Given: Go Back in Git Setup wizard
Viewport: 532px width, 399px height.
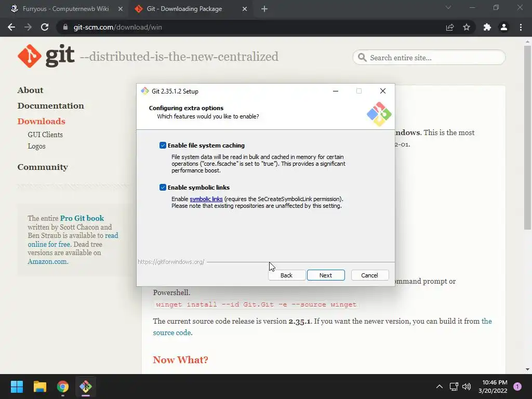Looking at the screenshot, I should 286,275.
